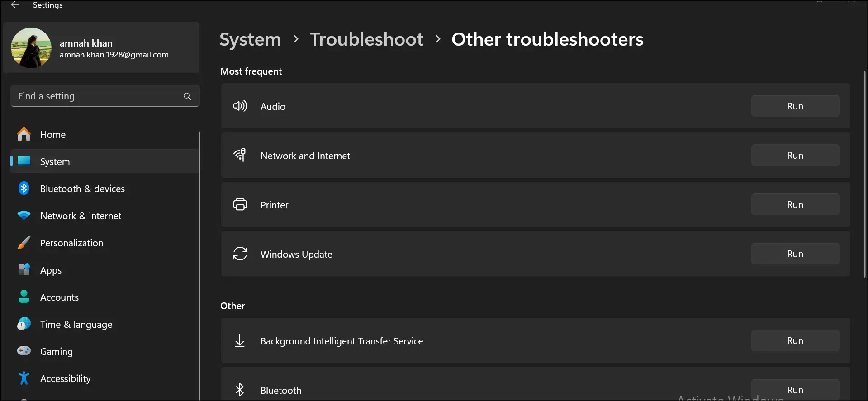Open Apps settings
The width and height of the screenshot is (868, 401).
[104, 270]
